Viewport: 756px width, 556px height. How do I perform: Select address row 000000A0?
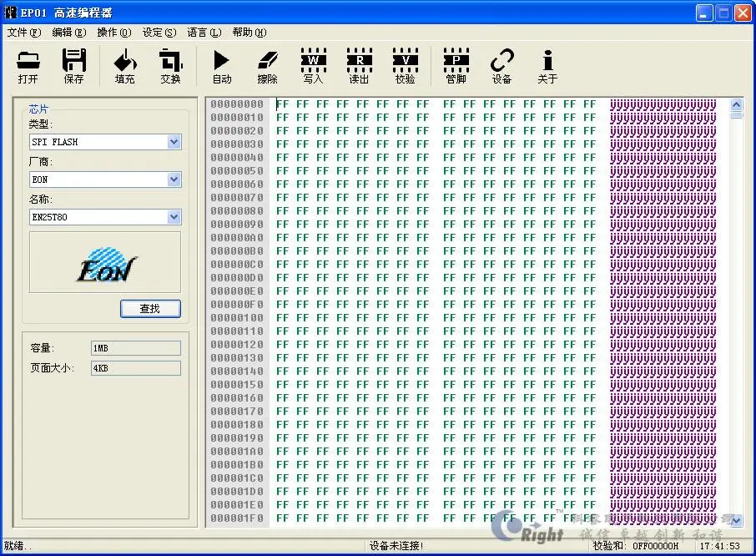coord(237,238)
